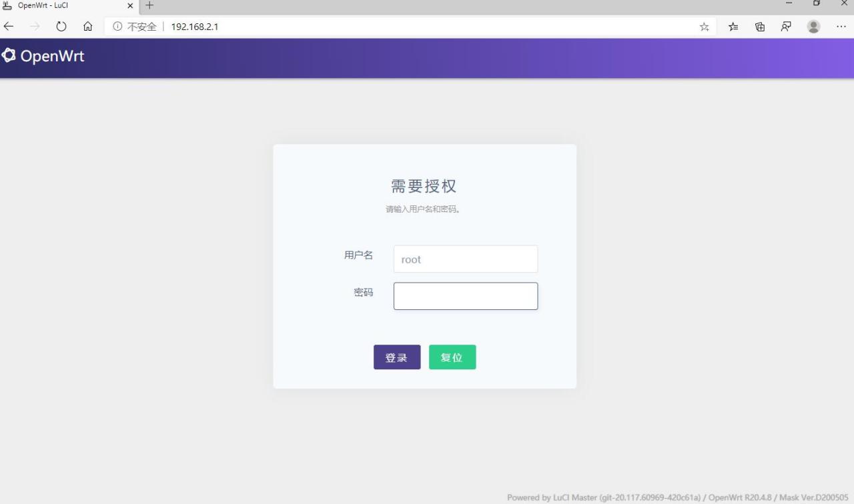Open a new browser tab
This screenshot has width=854, height=504.
click(x=149, y=5)
